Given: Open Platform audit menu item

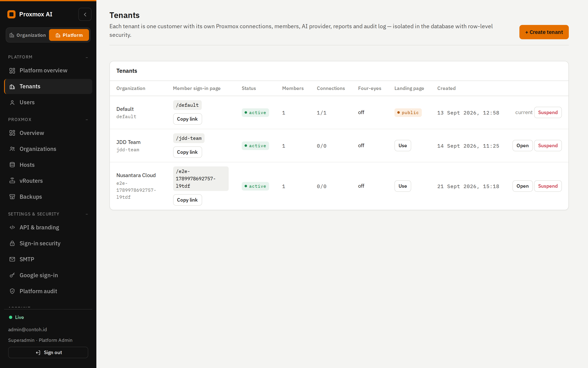Looking at the screenshot, I should click(48, 291).
